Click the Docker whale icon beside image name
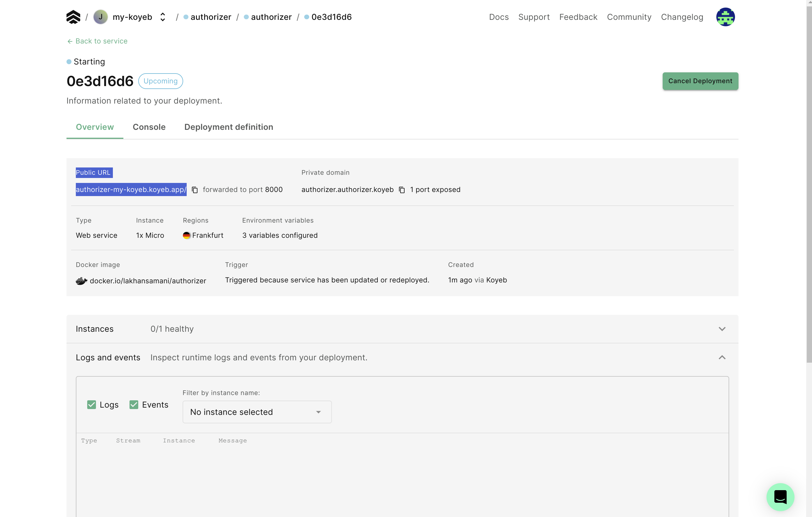Image resolution: width=812 pixels, height=517 pixels. [x=81, y=281]
